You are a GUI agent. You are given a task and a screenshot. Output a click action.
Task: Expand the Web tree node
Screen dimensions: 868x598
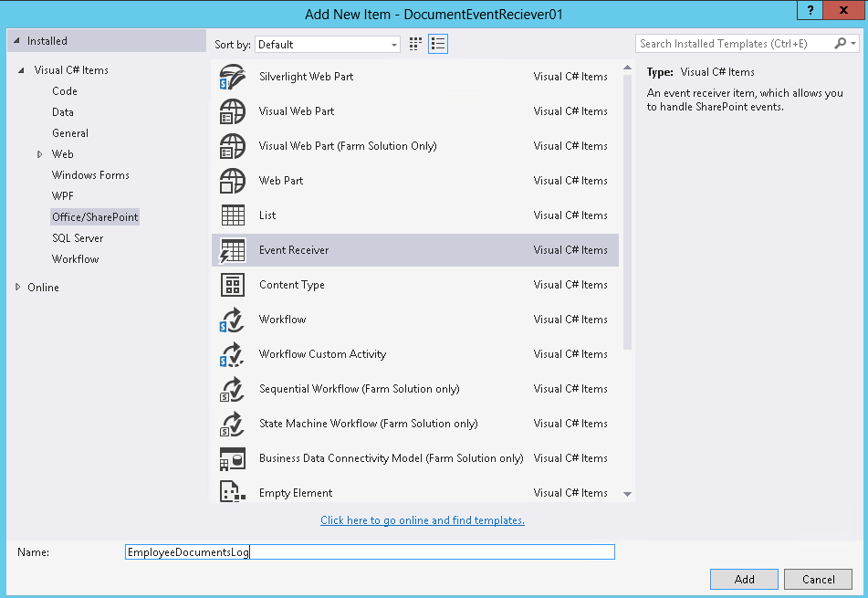click(x=38, y=153)
